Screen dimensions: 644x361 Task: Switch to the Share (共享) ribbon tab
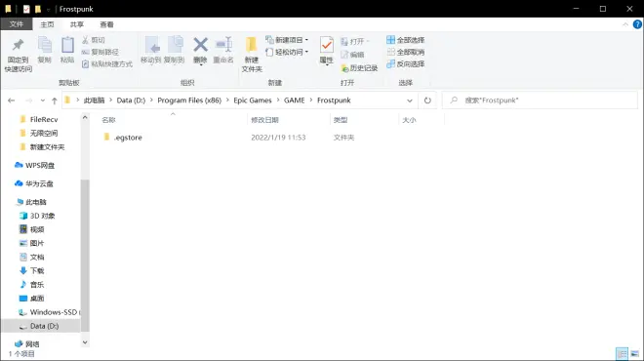[77, 24]
